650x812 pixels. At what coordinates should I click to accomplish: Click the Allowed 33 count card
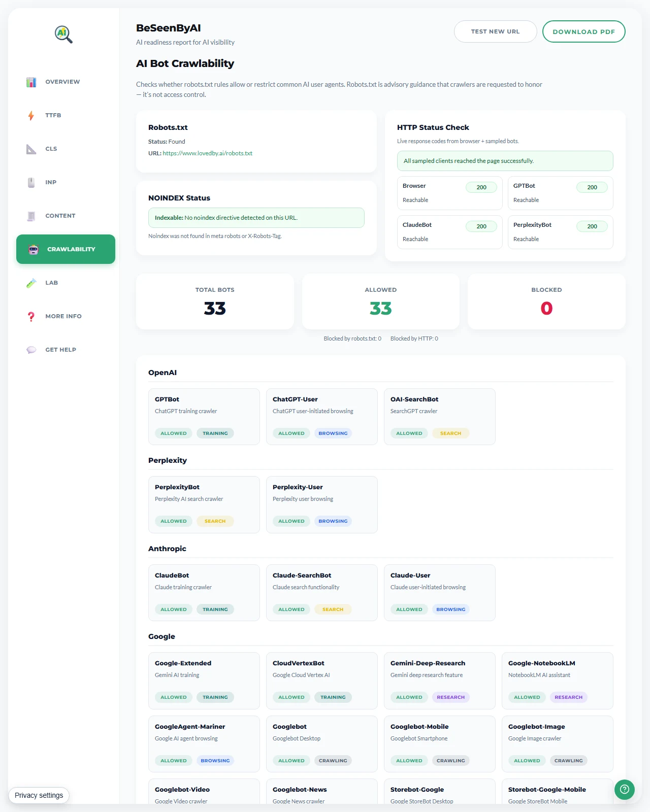click(381, 301)
